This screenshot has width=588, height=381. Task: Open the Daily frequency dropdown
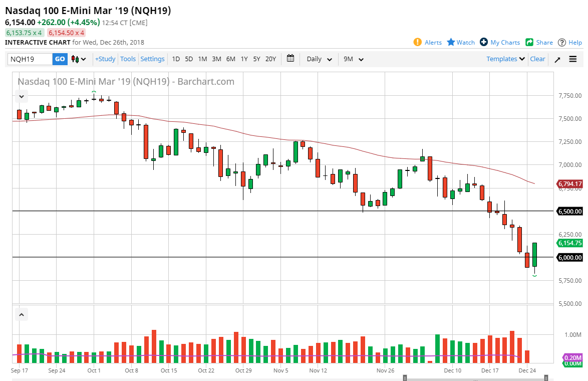coord(318,59)
